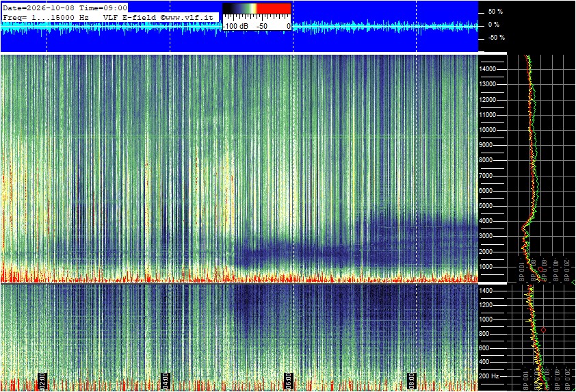This screenshot has height=392, width=576.
Task: Click the 0 % amplitude label
Action: tap(494, 25)
